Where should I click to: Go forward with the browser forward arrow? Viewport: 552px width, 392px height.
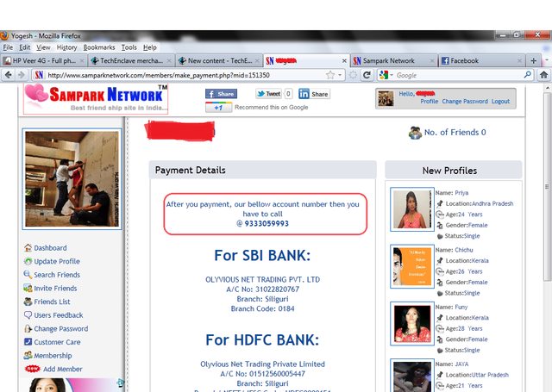22,75
